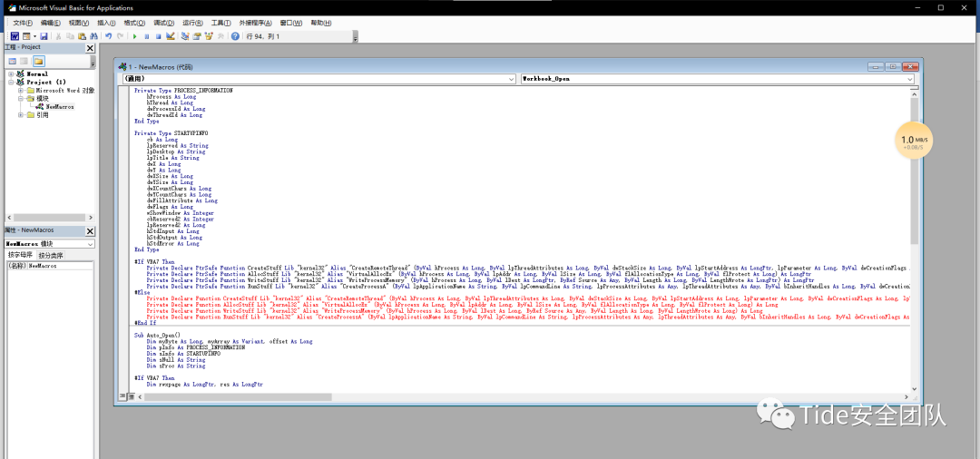Click the Insert UserForm toolbar icon
This screenshot has height=459, width=980.
pos(26,36)
